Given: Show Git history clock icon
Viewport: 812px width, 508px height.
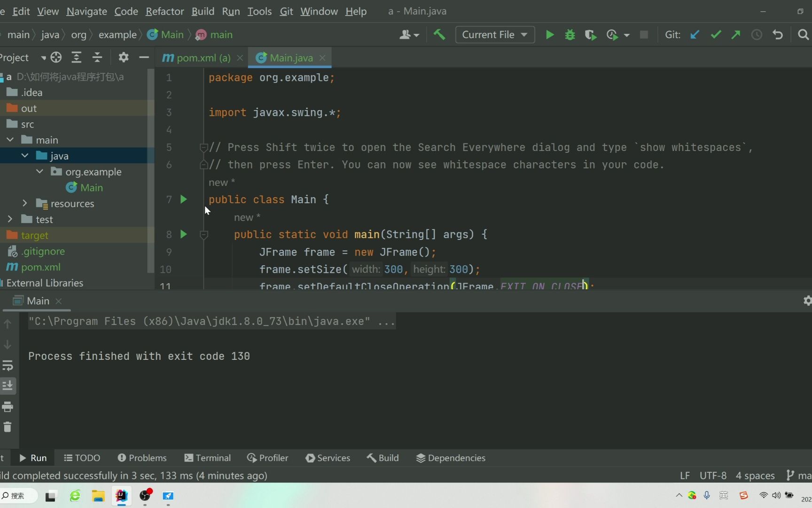Looking at the screenshot, I should click(x=757, y=35).
